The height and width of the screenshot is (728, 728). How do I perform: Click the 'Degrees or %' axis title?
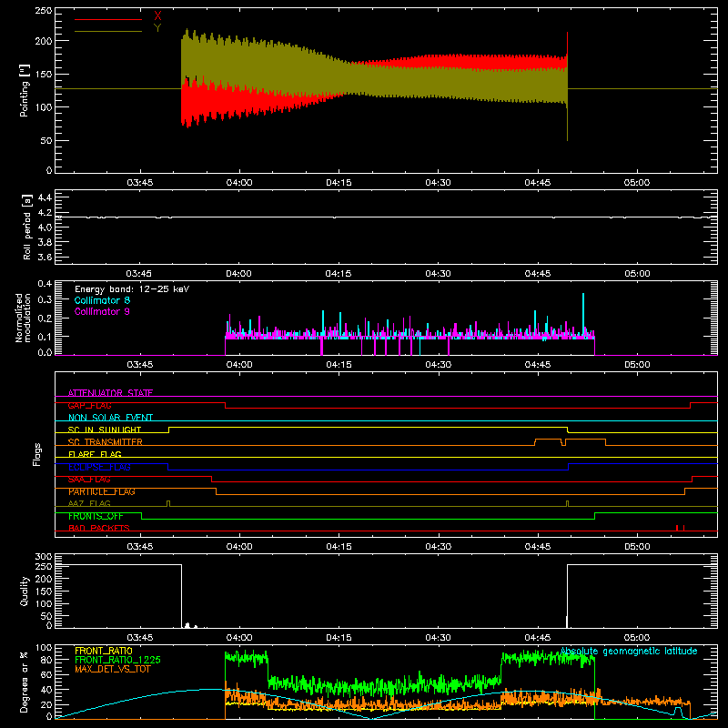25,682
